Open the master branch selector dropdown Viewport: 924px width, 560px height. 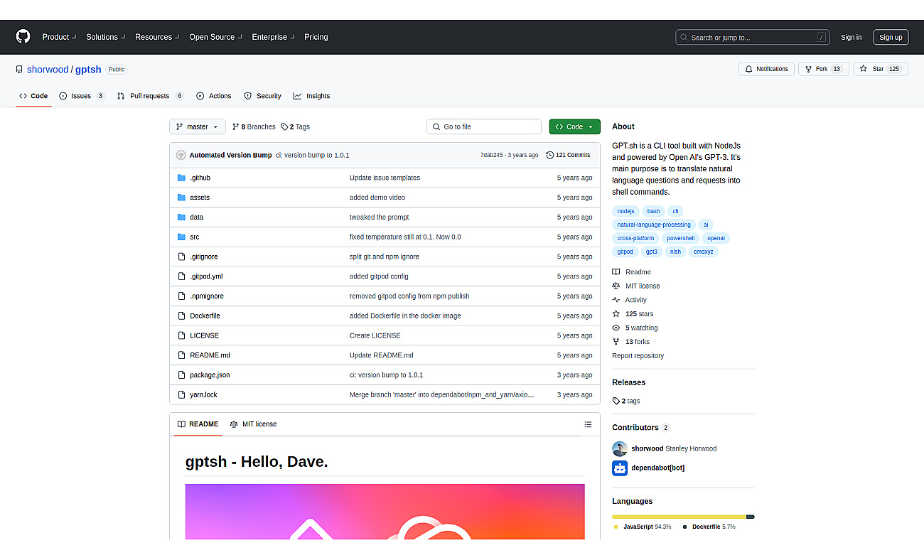pyautogui.click(x=198, y=126)
